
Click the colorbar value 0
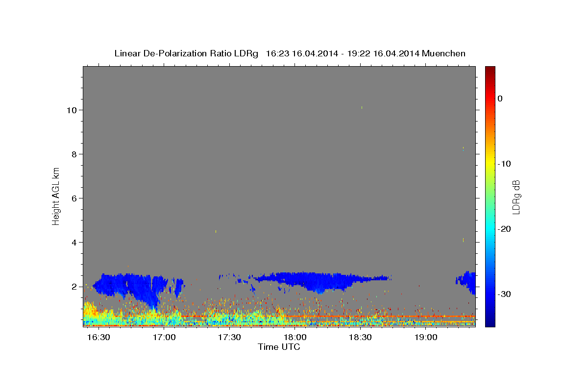point(500,98)
